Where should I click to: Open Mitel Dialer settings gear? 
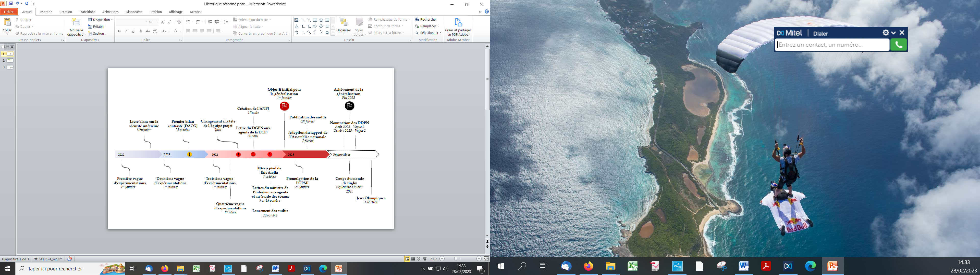886,33
